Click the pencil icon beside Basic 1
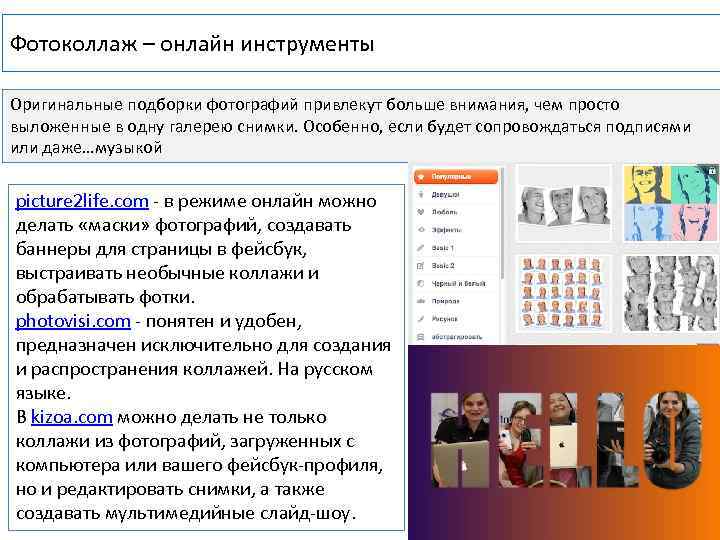The width and height of the screenshot is (720, 540). tap(420, 248)
